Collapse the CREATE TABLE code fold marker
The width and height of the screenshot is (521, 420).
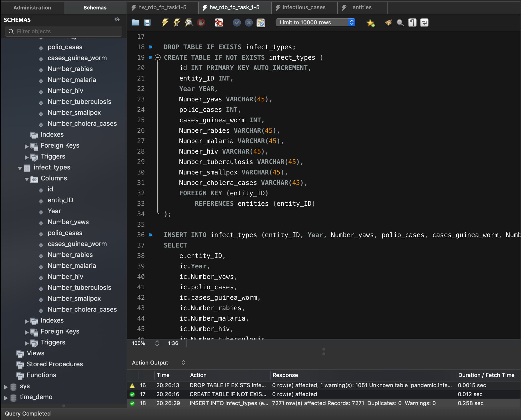click(158, 57)
